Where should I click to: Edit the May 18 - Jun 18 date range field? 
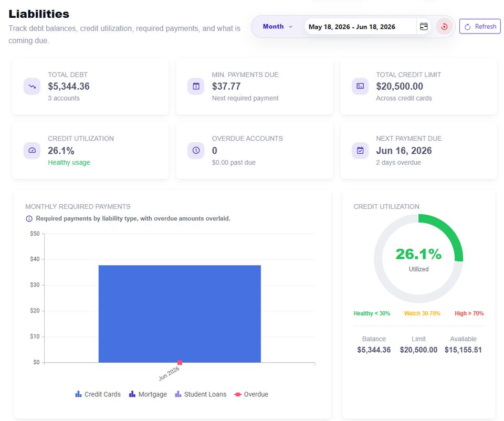[x=360, y=27]
